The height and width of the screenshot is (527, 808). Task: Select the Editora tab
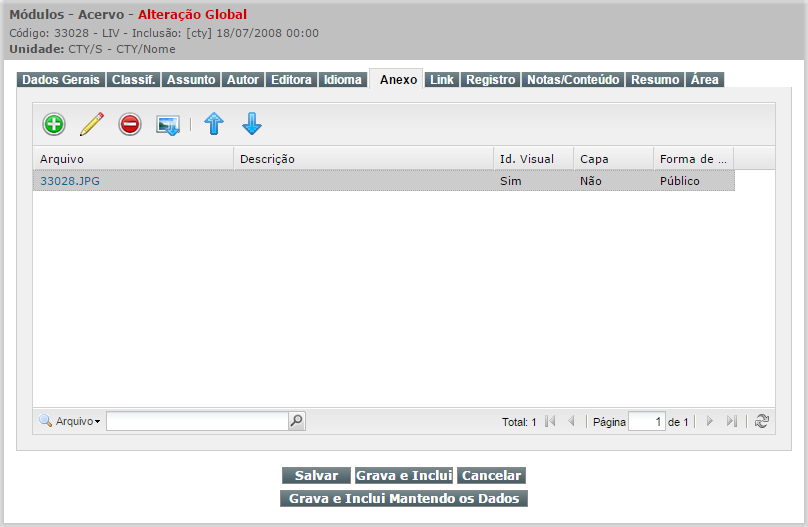coord(292,80)
